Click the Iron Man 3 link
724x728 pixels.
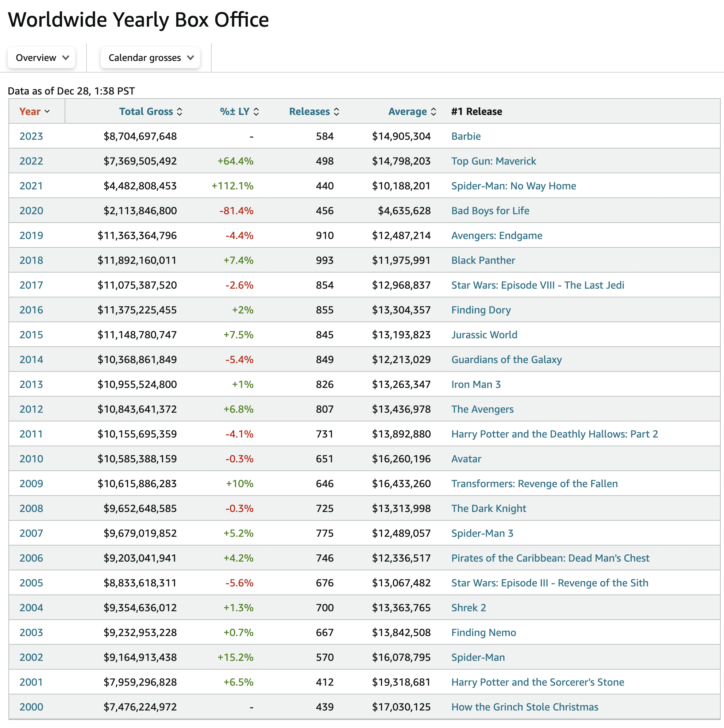tap(476, 384)
